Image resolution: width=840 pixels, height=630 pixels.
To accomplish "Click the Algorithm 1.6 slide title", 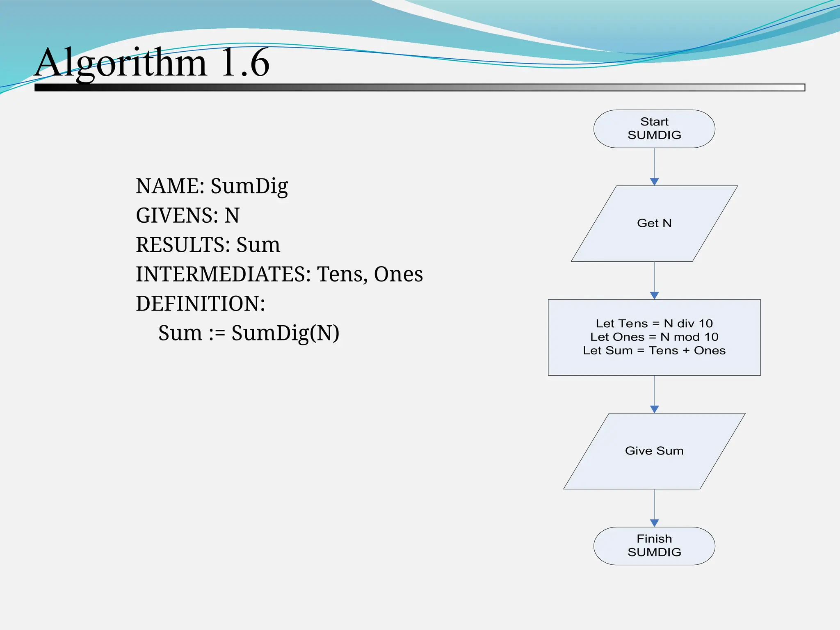I will [x=152, y=63].
